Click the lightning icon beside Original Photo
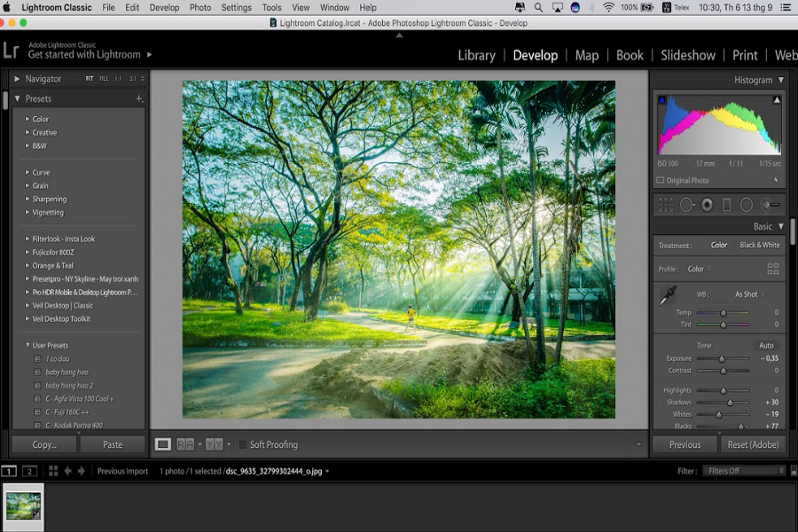Image resolution: width=798 pixels, height=532 pixels. coord(776,180)
